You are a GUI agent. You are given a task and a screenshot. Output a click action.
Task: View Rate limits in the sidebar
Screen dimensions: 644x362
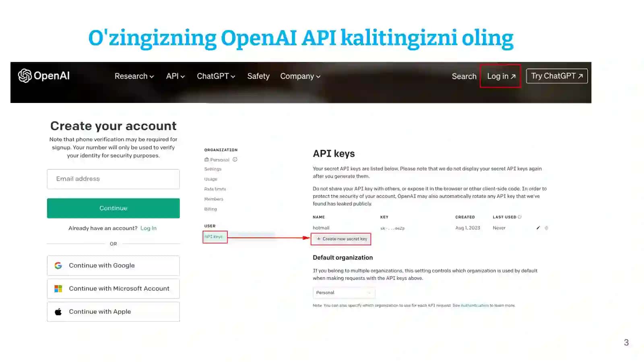coord(215,189)
